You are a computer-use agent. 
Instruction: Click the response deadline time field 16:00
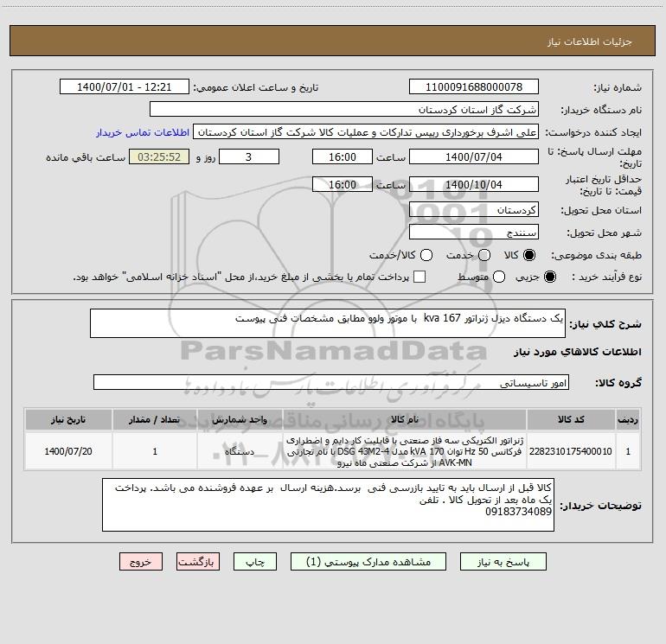[x=343, y=156]
